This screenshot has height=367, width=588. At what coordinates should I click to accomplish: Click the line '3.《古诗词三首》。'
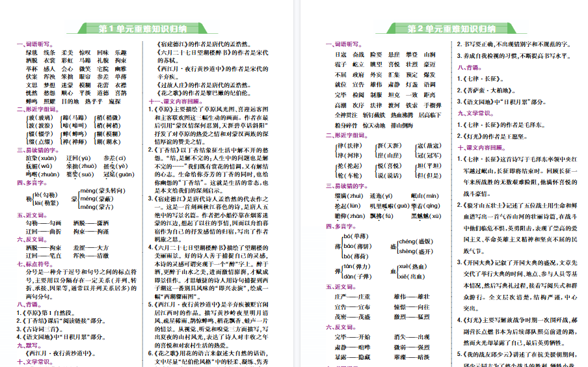(40, 329)
